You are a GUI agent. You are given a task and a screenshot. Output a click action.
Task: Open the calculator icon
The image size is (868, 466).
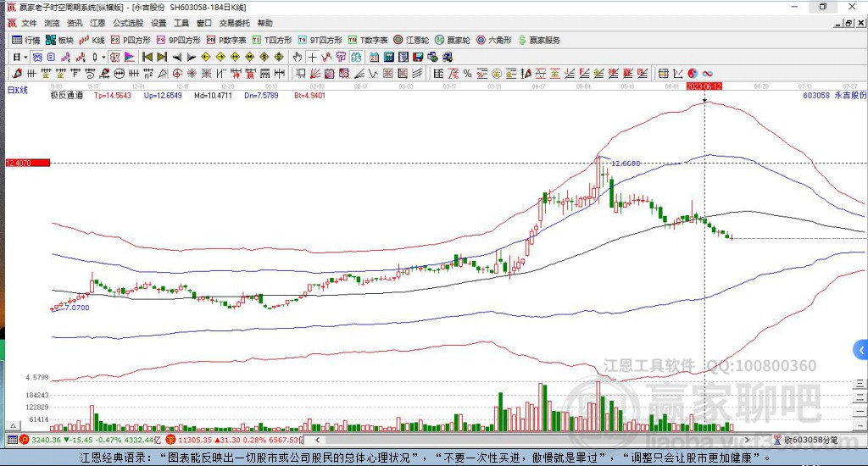tap(388, 57)
